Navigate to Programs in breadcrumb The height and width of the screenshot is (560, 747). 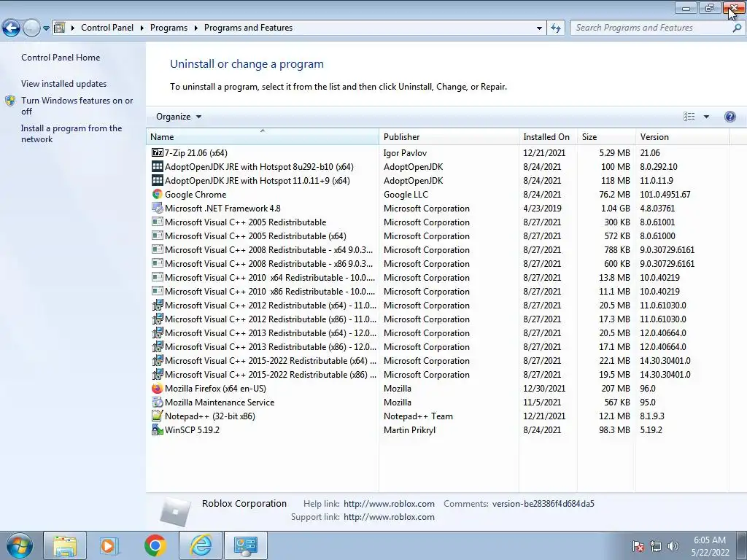coord(169,28)
